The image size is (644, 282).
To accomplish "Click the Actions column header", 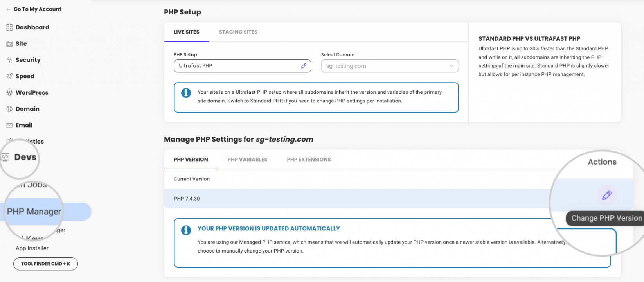I will click(602, 162).
